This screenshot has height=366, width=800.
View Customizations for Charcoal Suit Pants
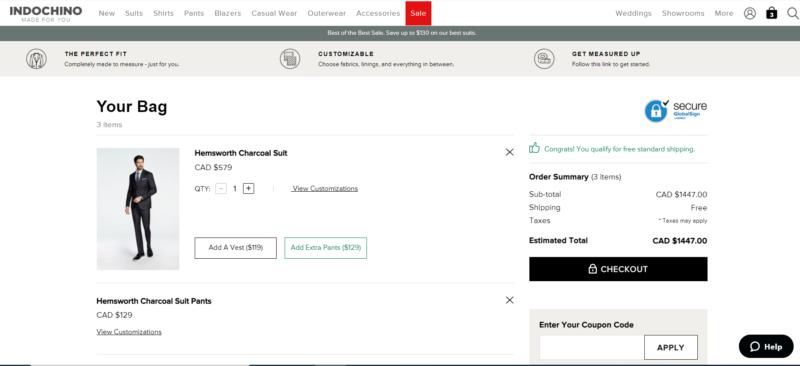(x=129, y=332)
